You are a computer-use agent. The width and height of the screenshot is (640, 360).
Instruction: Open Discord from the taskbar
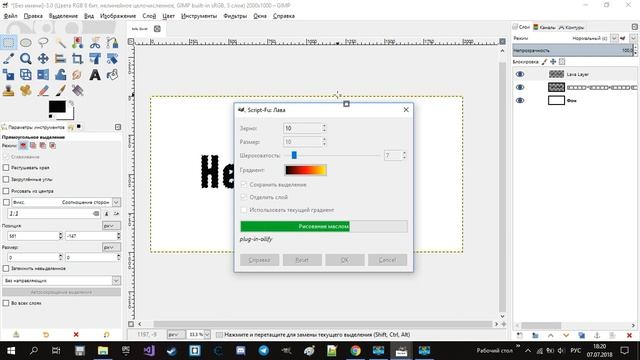point(241,351)
